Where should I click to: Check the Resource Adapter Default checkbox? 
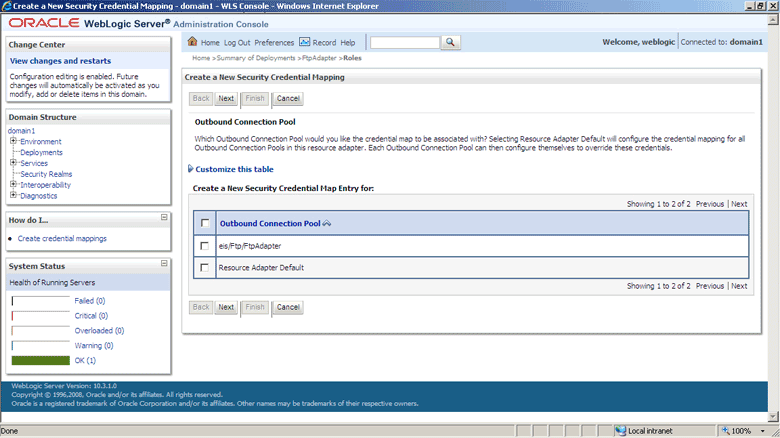pos(204,268)
